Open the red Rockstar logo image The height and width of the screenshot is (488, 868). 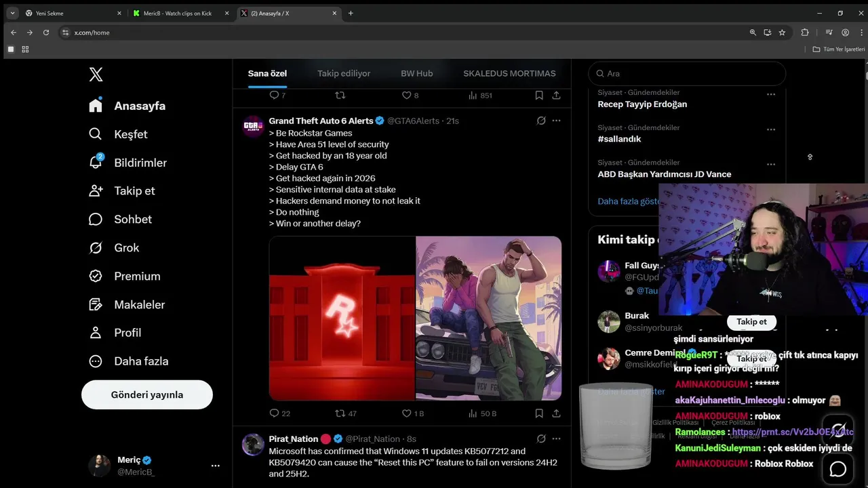tap(342, 318)
